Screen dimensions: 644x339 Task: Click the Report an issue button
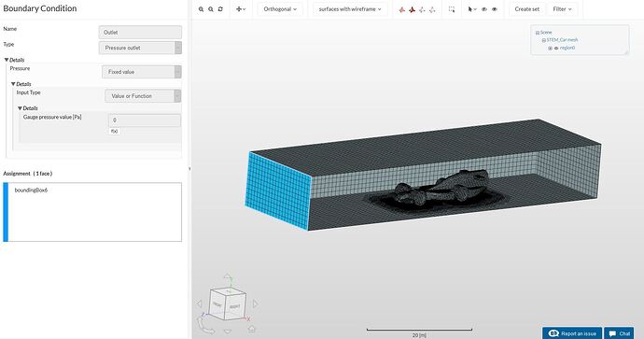tap(572, 333)
